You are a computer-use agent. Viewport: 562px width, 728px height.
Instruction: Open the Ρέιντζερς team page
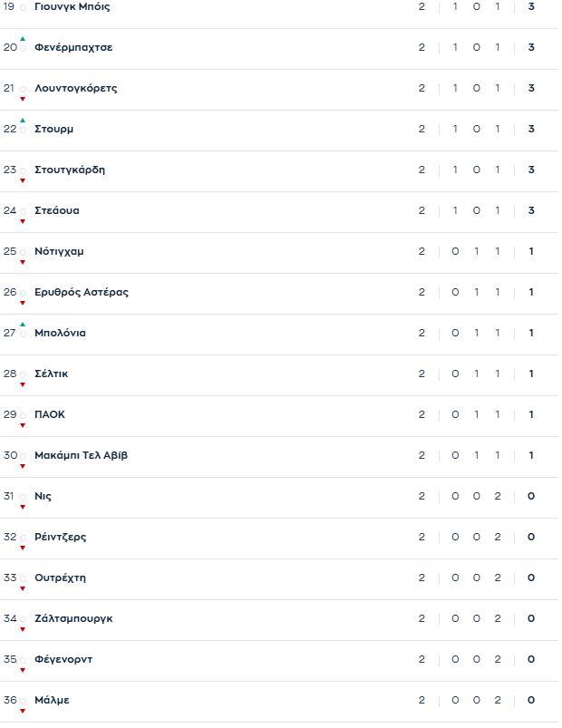pos(60,537)
